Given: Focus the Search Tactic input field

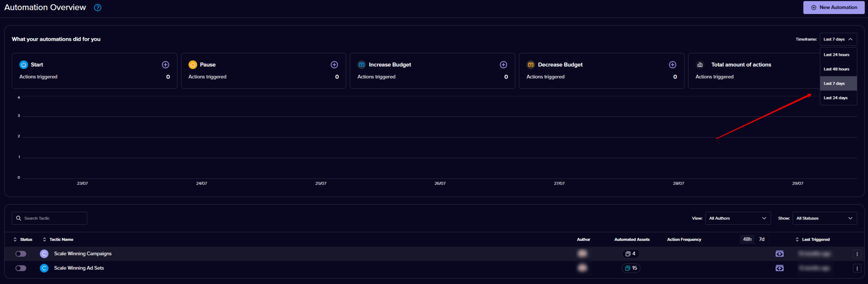Looking at the screenshot, I should 49,218.
